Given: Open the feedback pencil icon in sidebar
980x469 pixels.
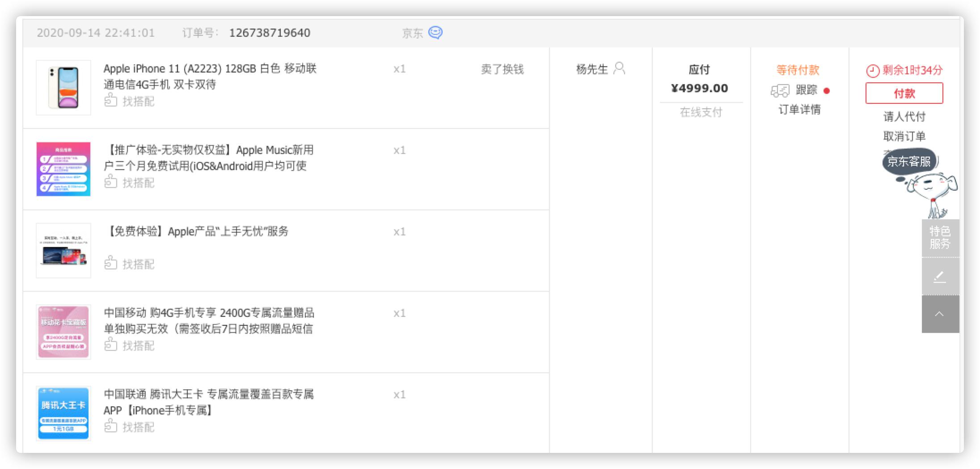Looking at the screenshot, I should click(x=940, y=277).
